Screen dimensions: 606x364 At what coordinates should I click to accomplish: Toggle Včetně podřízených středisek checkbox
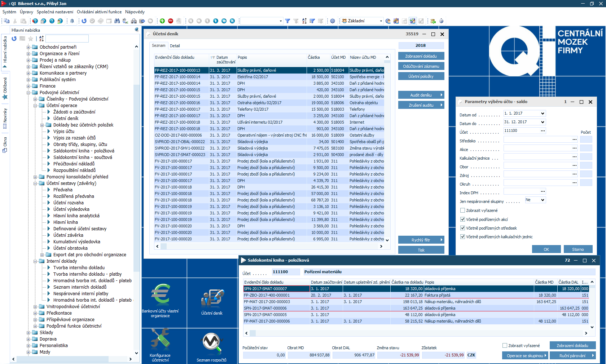[x=462, y=228]
